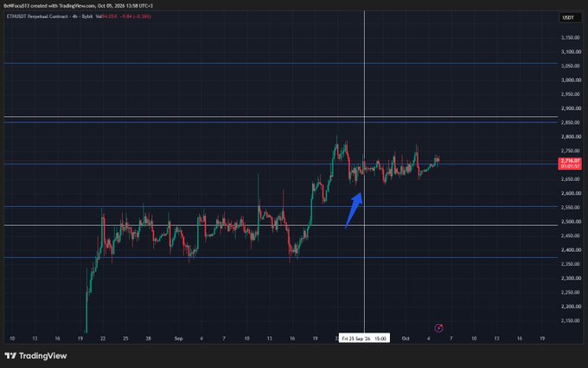Click the 28 date label on time axis
This screenshot has height=368, width=588.
click(148, 339)
